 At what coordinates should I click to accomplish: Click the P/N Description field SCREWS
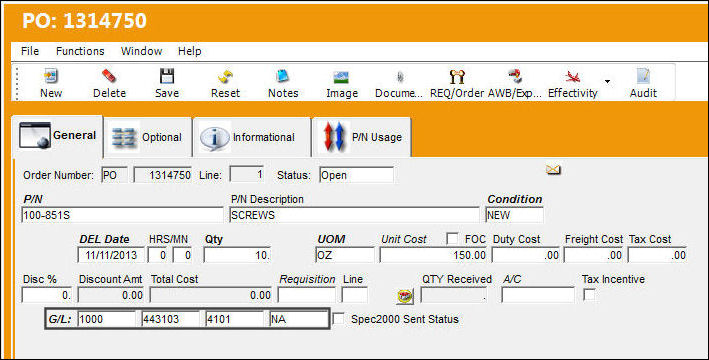click(x=354, y=215)
